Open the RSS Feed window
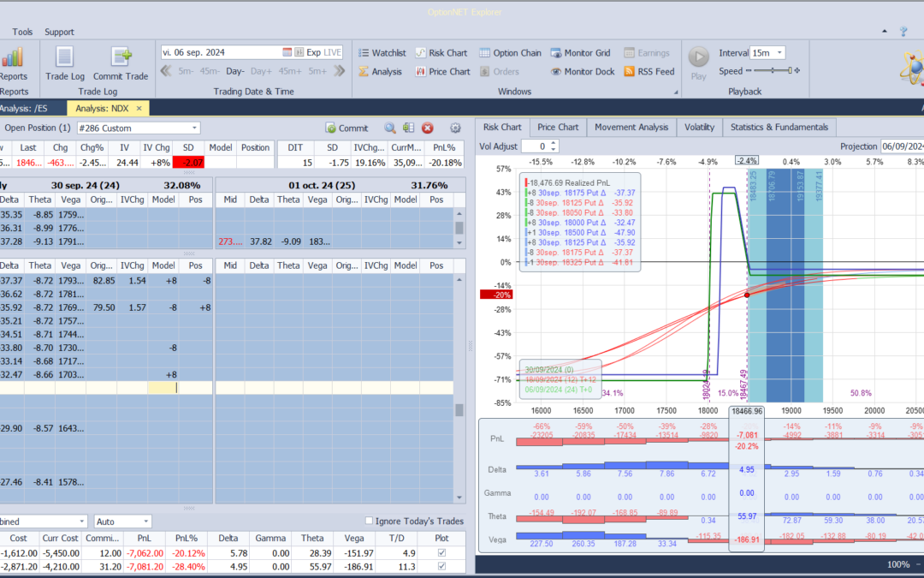 (x=649, y=72)
